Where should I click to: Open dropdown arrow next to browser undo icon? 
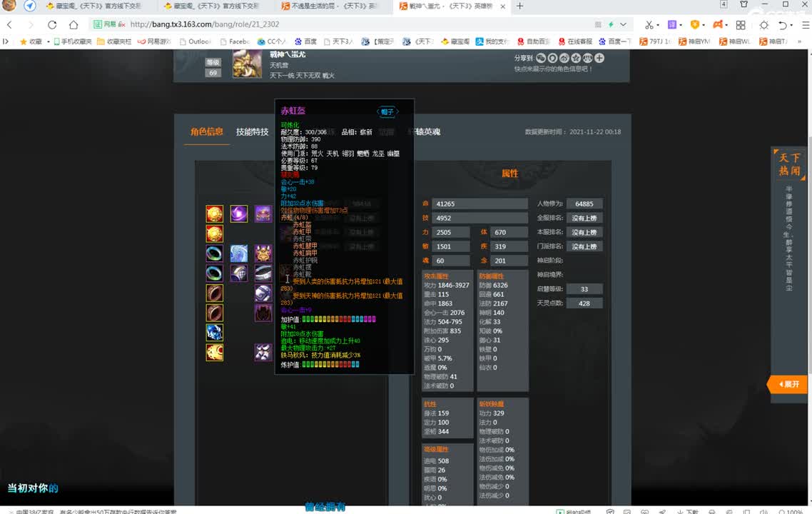(793, 24)
